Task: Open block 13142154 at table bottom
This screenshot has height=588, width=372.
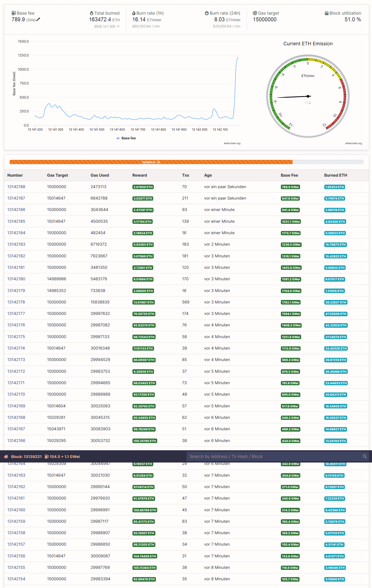Action: point(16,579)
